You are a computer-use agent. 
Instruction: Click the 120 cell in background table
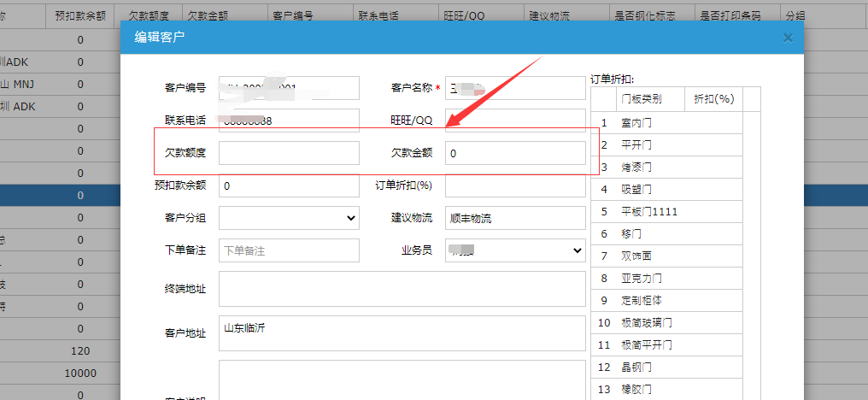80,350
